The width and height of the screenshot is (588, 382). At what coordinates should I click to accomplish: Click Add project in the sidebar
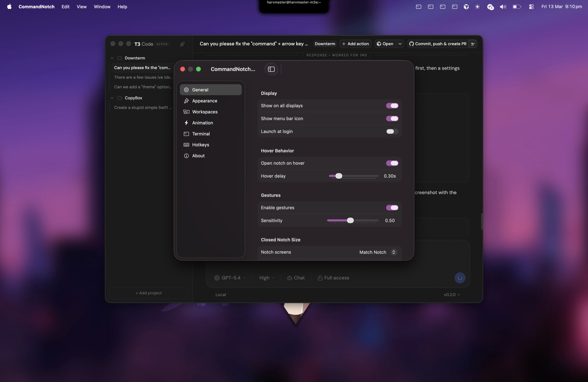(x=149, y=293)
